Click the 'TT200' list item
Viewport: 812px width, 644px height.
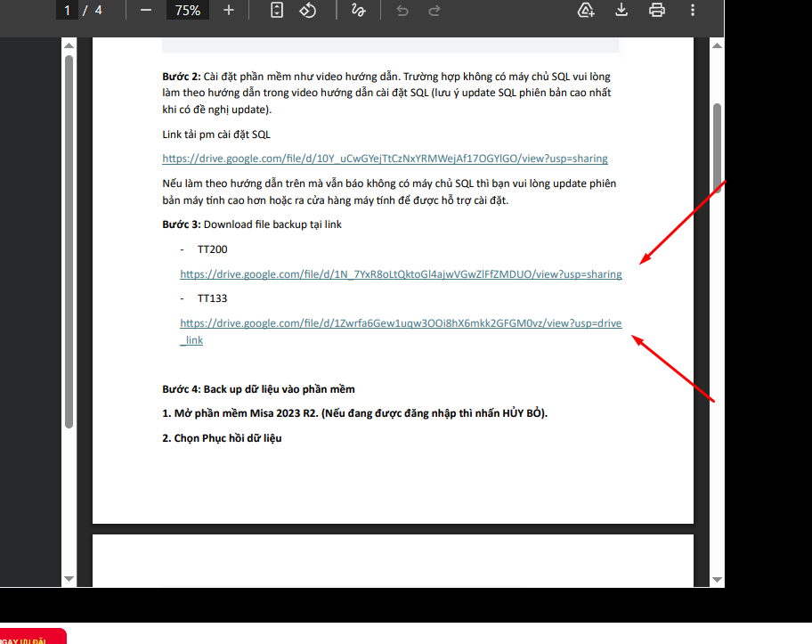coord(212,249)
